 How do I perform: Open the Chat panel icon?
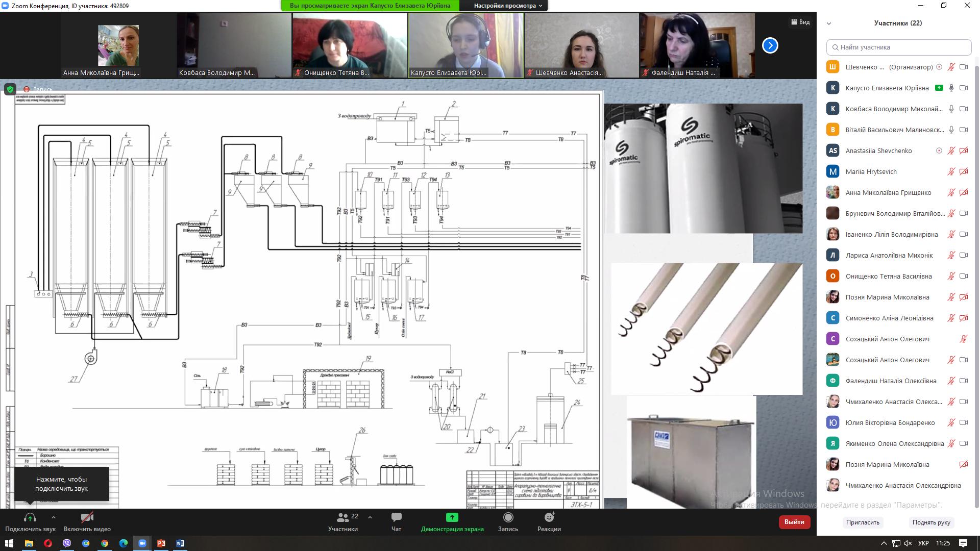coord(396,517)
